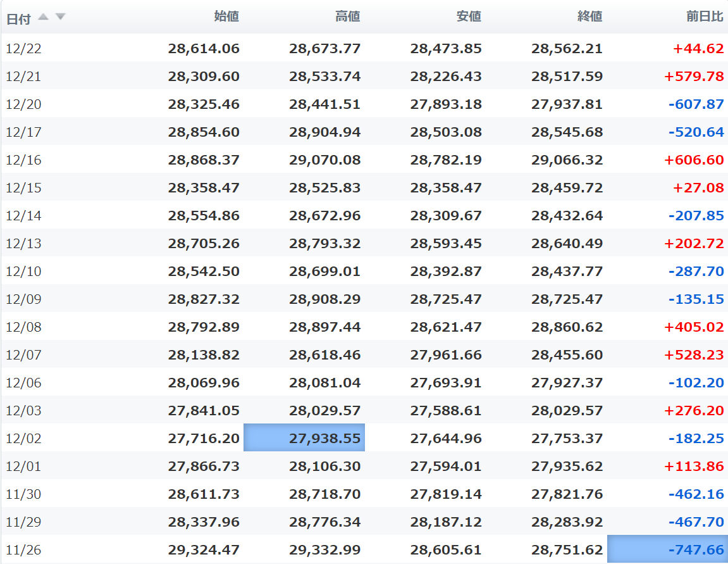Screen dimensions: 728x564
Task: Select change value -462.16
Action: pyautogui.click(x=696, y=494)
